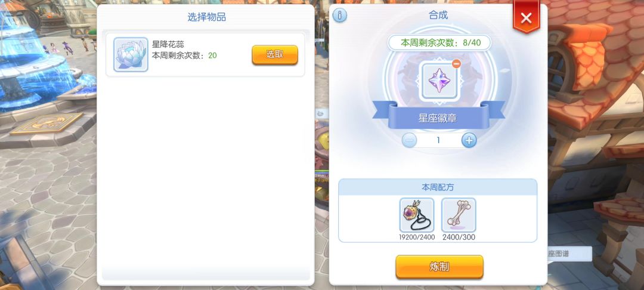Select the 星降花蕊 item name text

tap(168, 44)
